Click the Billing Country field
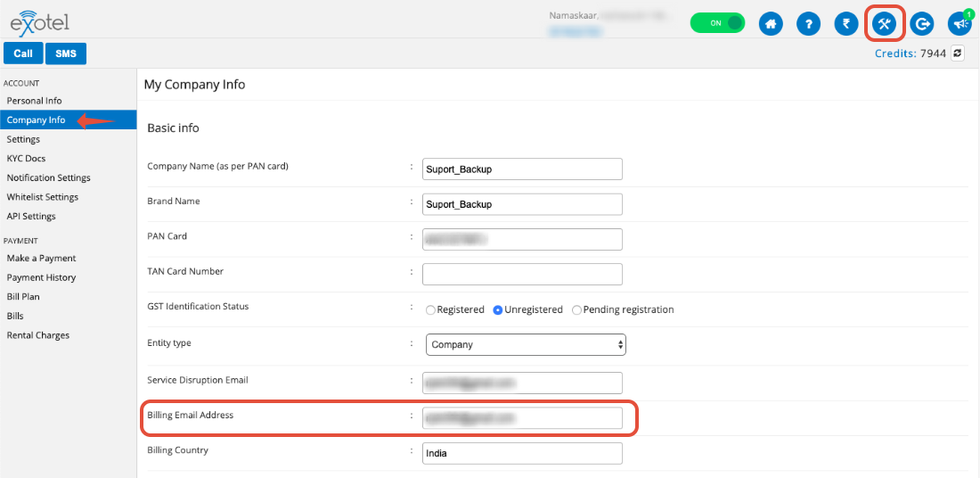Viewport: 980px width, 478px height. click(522, 454)
